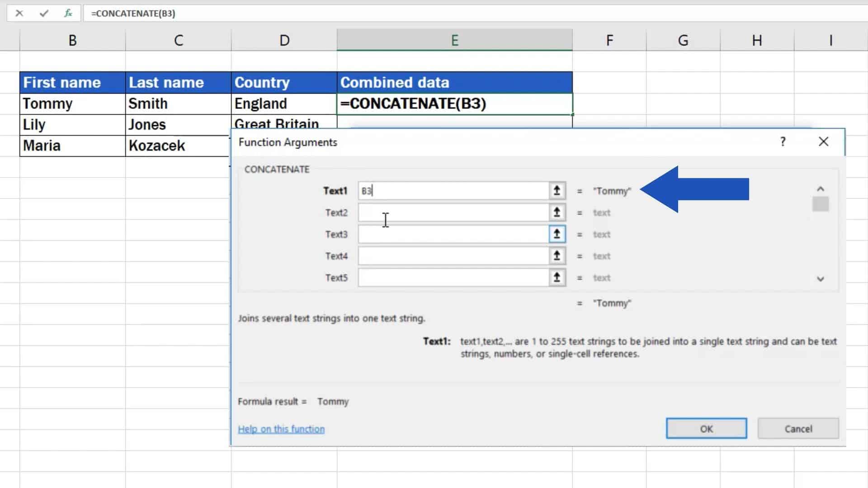Confirm formula with the checkmark icon
The image size is (868, 488).
pos(44,13)
